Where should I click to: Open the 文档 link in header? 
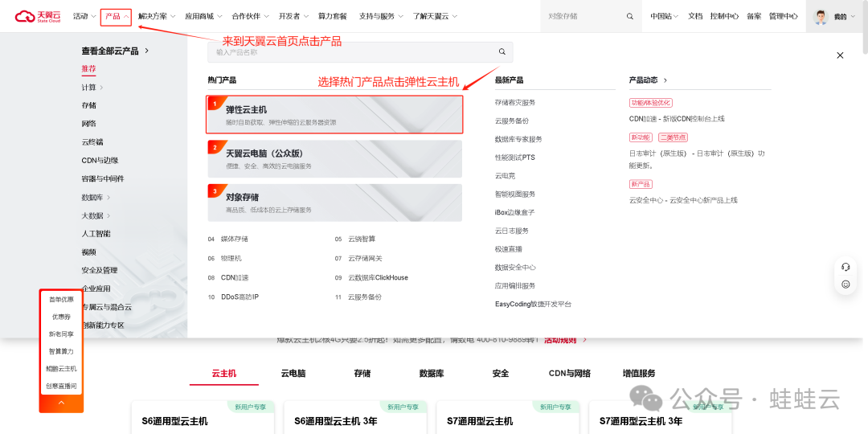pyautogui.click(x=695, y=17)
